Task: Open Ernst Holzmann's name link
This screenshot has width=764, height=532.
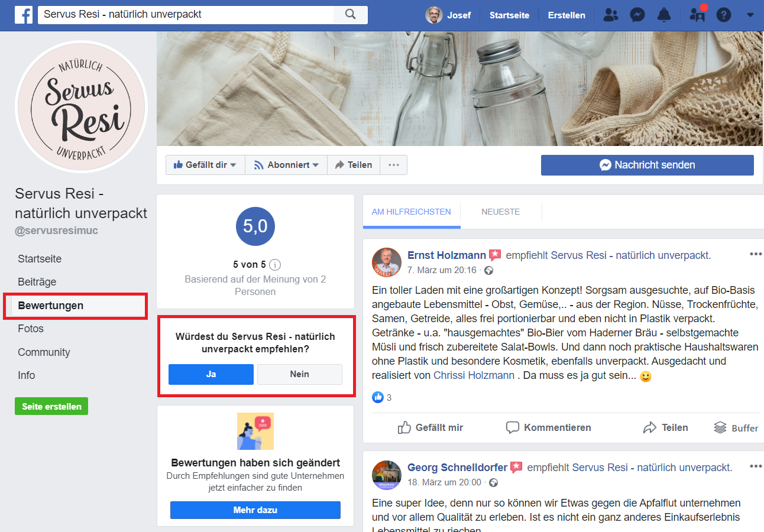Action: [x=447, y=255]
